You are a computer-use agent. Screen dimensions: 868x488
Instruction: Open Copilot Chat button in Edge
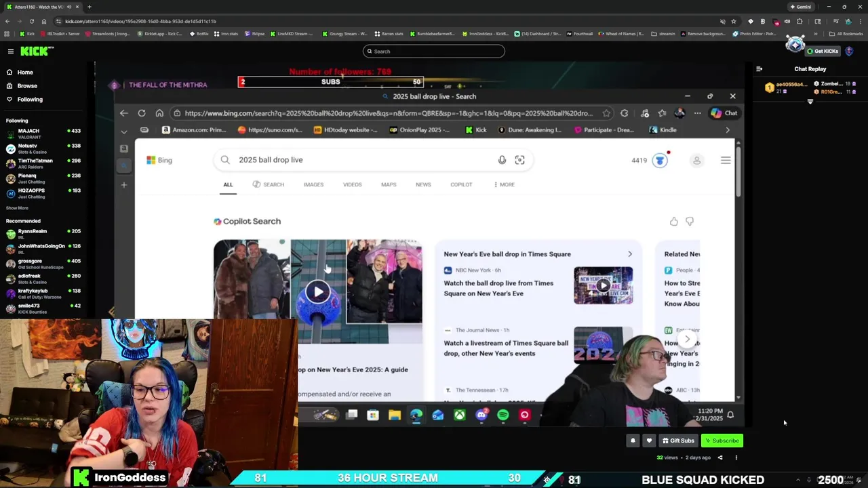724,113
